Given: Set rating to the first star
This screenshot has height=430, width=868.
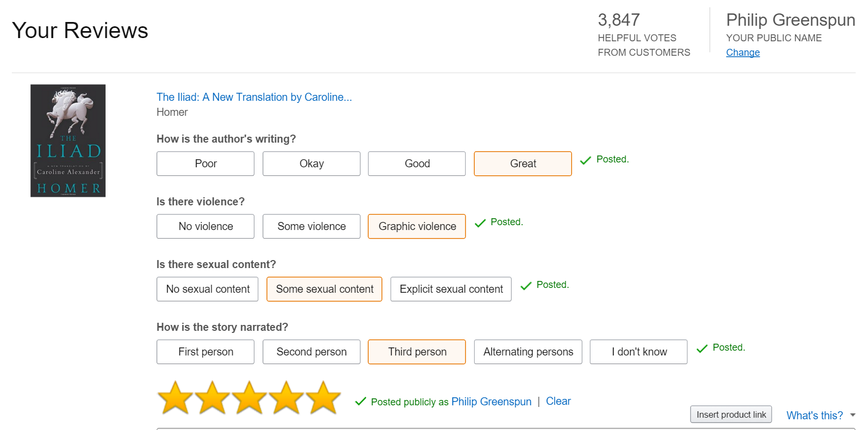Looking at the screenshot, I should (x=175, y=398).
